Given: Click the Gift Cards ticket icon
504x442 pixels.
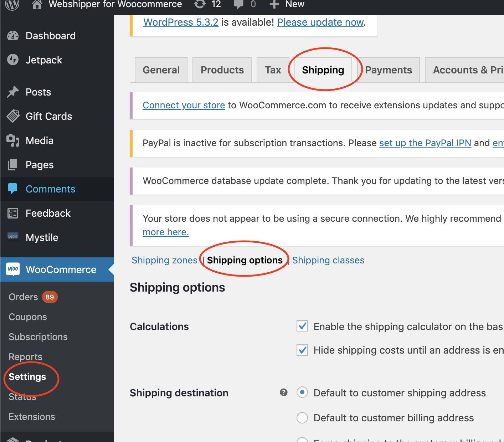Looking at the screenshot, I should (13, 116).
